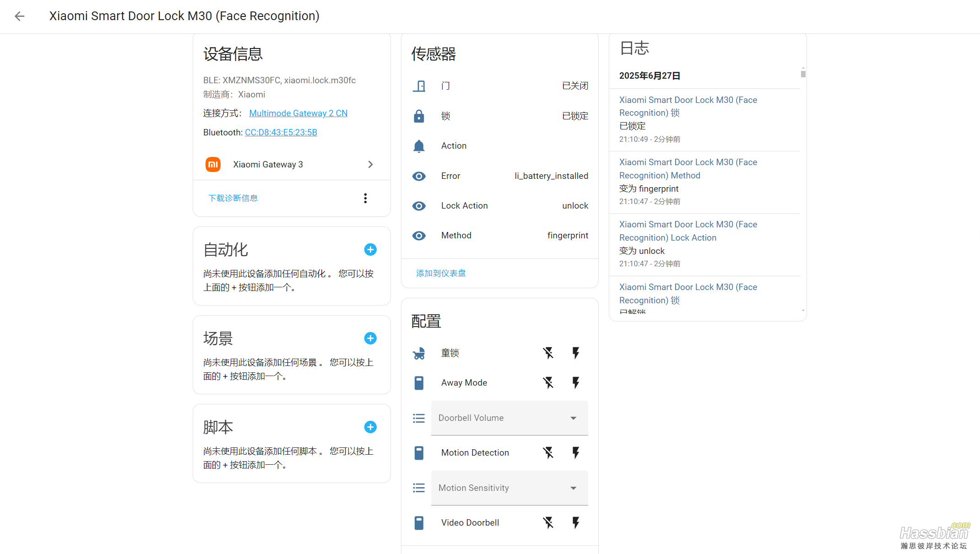The width and height of the screenshot is (980, 554).
Task: Open the device three-dot overflow menu
Action: point(365,198)
